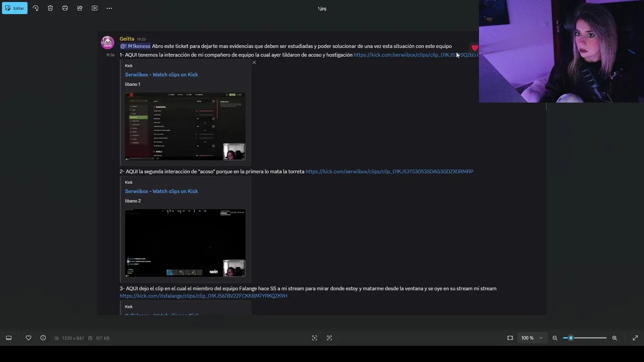Activate the scan text icon in bottom bar
Screen dimensions: 644x362
tap(330, 338)
